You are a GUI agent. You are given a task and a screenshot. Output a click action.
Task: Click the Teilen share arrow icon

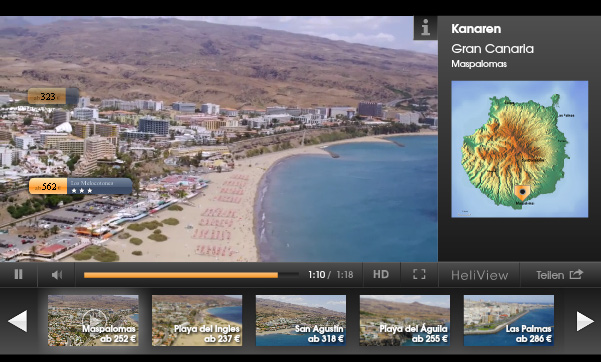click(x=576, y=274)
